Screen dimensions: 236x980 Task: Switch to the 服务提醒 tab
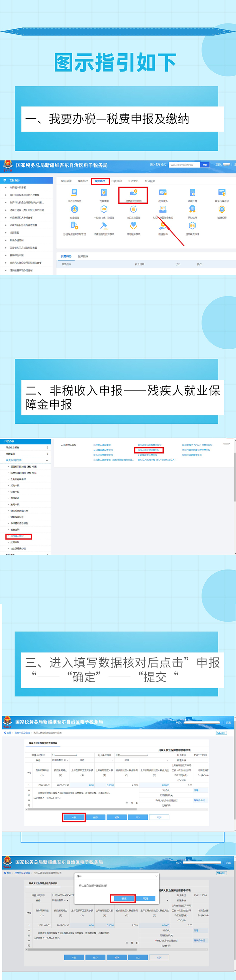click(x=83, y=256)
